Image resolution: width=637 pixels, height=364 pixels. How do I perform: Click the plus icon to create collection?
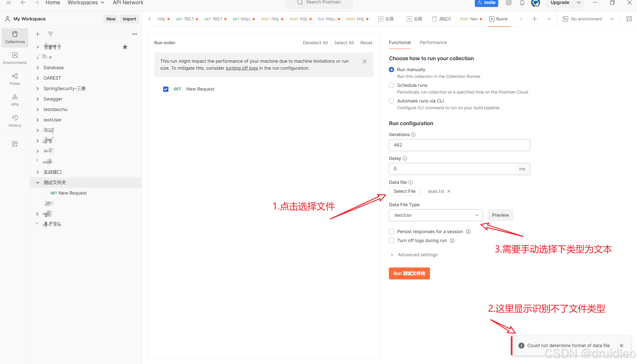click(x=38, y=34)
